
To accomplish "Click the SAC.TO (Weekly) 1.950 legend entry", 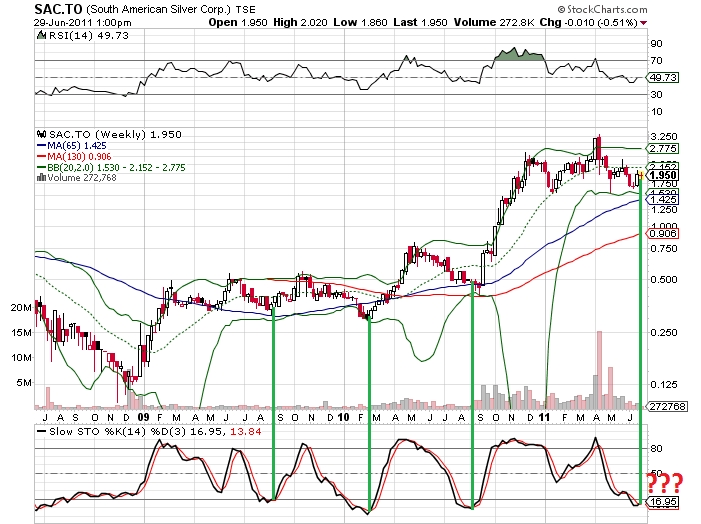I will coord(115,135).
